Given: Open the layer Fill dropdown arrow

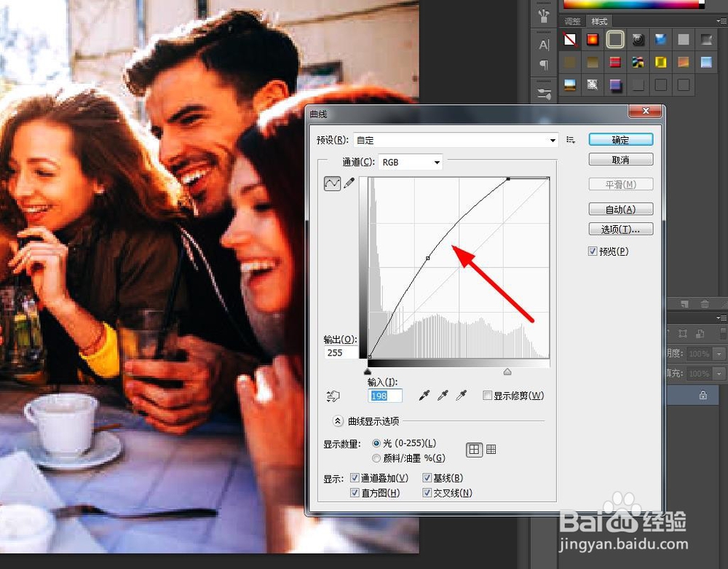Looking at the screenshot, I should point(719,374).
